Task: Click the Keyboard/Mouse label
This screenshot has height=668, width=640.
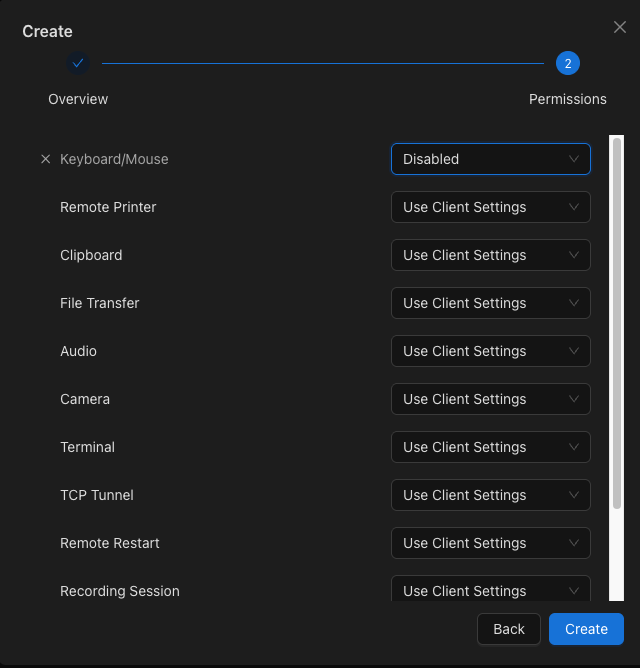Action: [x=114, y=159]
